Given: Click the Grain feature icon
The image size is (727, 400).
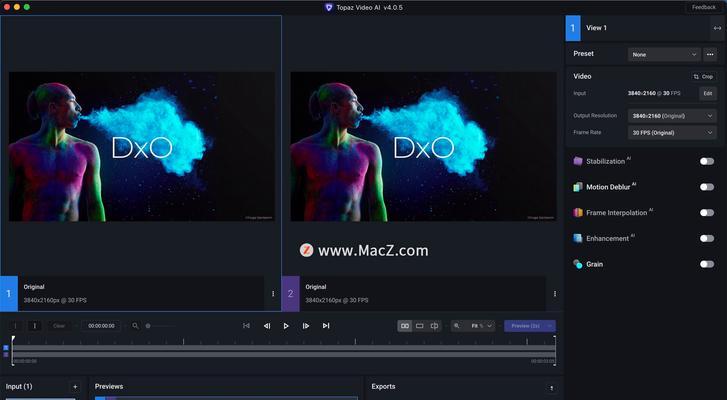Looking at the screenshot, I should click(x=578, y=264).
